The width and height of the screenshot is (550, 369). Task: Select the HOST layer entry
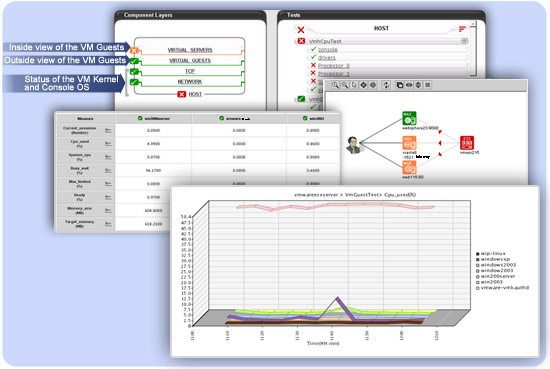pyautogui.click(x=195, y=94)
